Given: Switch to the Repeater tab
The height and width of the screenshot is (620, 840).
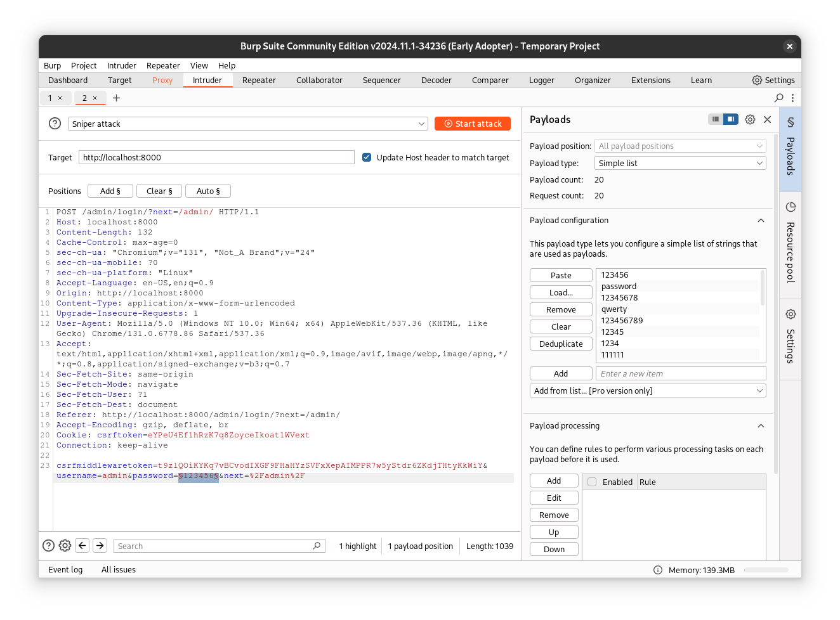Looking at the screenshot, I should pos(259,81).
